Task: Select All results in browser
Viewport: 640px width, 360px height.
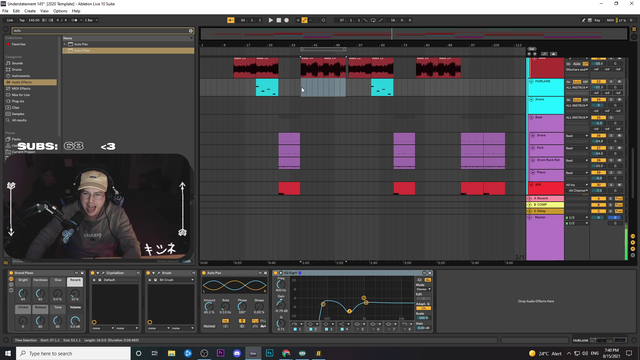Action: (19, 120)
